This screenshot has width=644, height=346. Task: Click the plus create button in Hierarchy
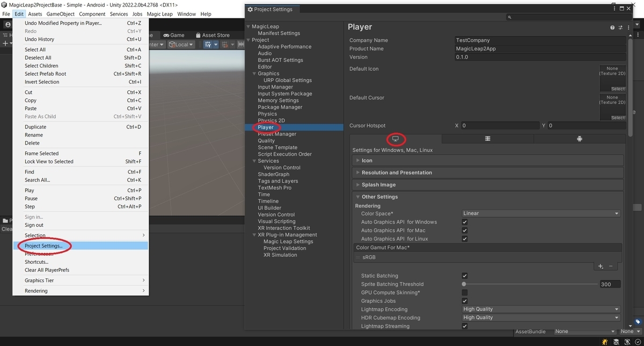click(x=5, y=43)
